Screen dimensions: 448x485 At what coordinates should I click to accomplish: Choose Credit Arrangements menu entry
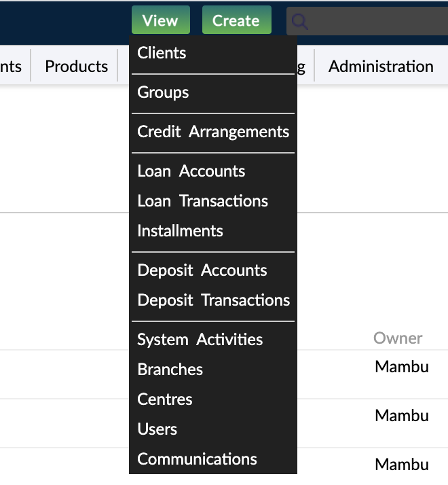[212, 132]
